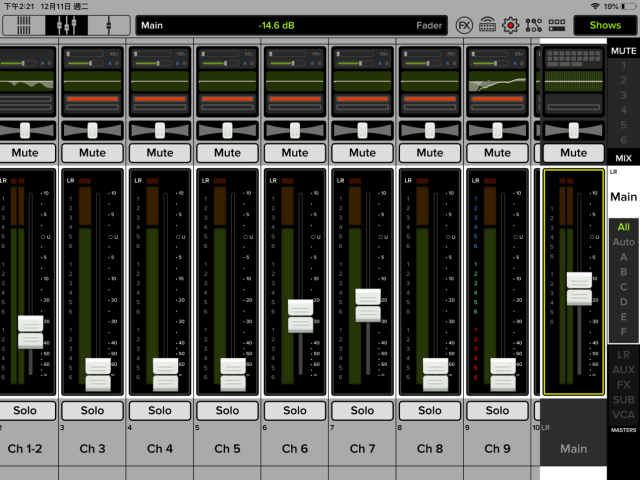640x480 pixels.
Task: Tap the mixer device icon in toolbar
Action: coord(487,25)
